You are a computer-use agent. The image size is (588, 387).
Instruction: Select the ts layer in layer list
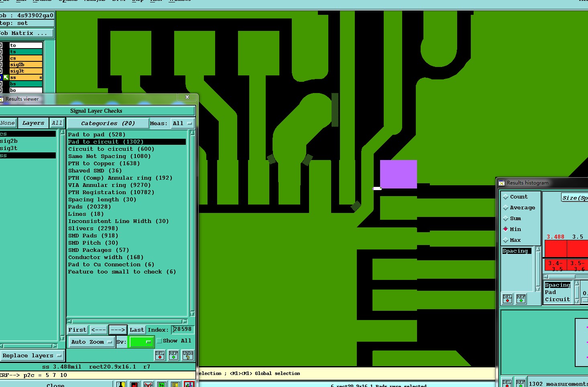tap(26, 52)
